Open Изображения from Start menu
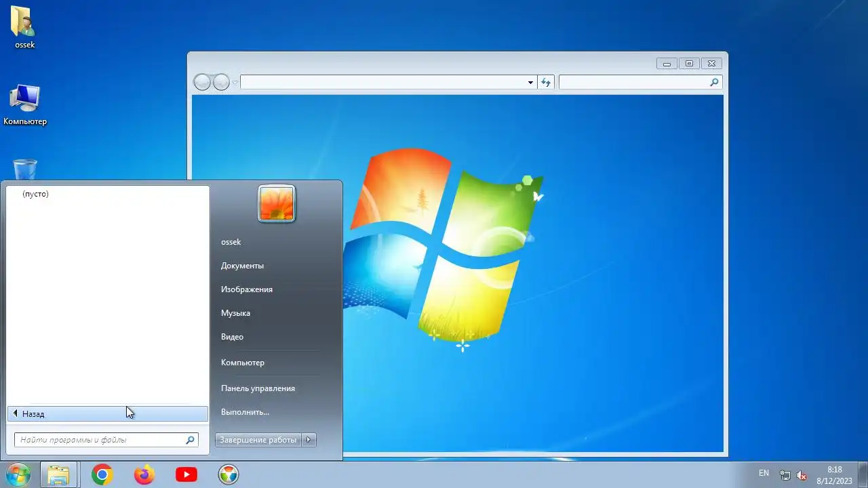 pyautogui.click(x=247, y=289)
